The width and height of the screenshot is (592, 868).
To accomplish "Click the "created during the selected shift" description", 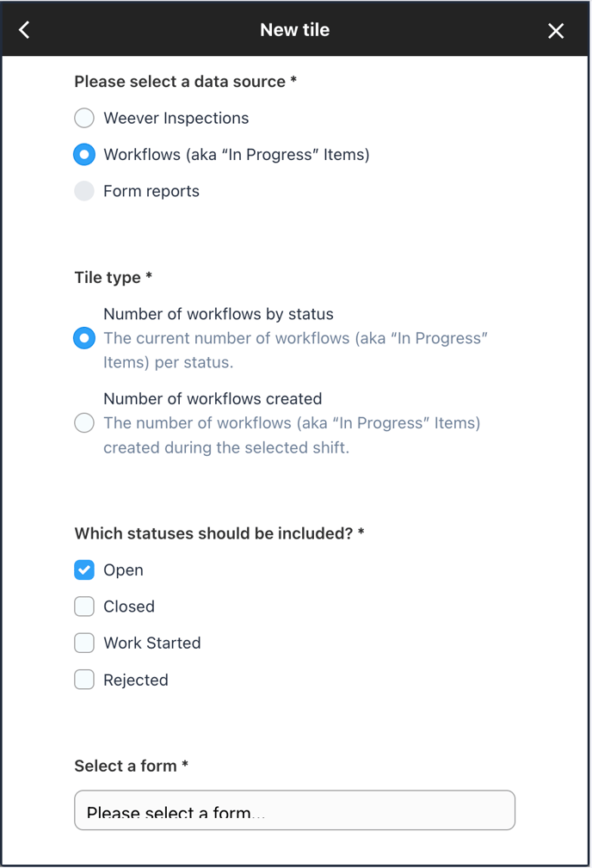I will (x=226, y=447).
